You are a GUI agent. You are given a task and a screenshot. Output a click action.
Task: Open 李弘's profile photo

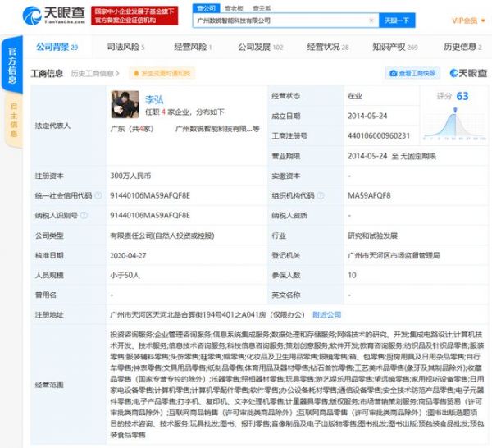pyautogui.click(x=125, y=104)
